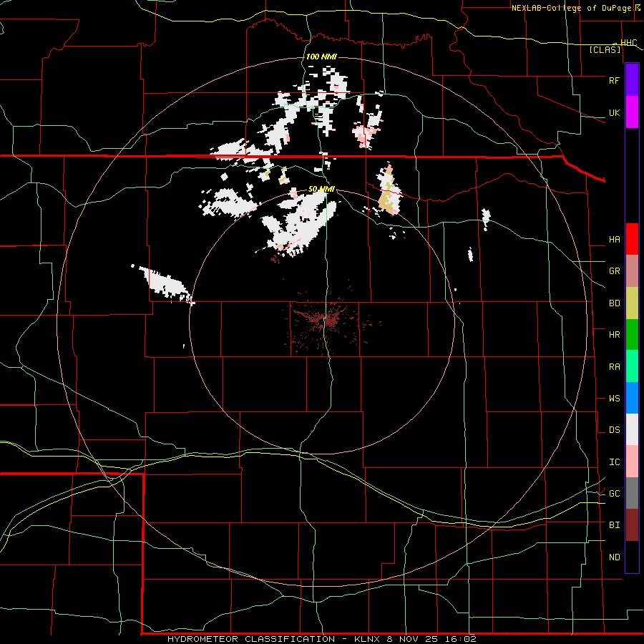Click the 8 NOV 25 date stamp

pyautogui.click(x=411, y=639)
